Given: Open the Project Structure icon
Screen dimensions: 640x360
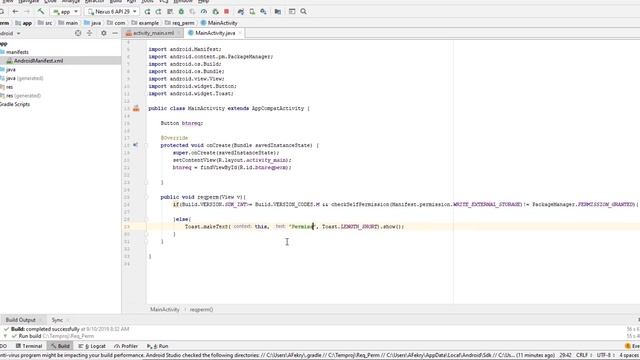Looking at the screenshot, I should pyautogui.click(x=278, y=11).
